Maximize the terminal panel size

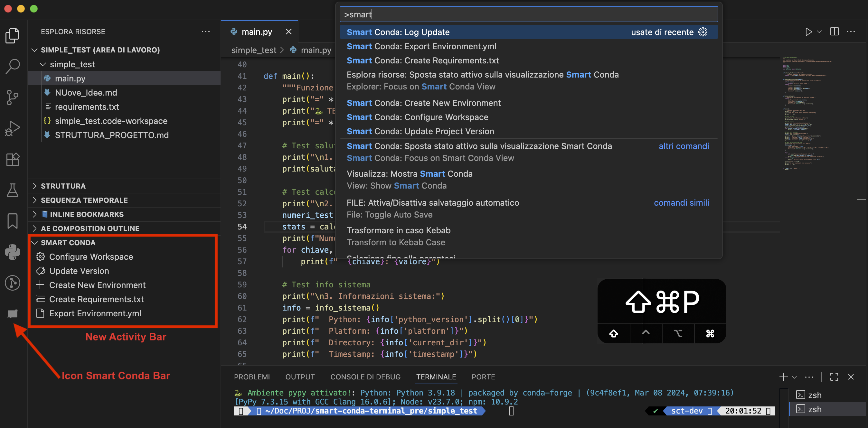(x=834, y=377)
